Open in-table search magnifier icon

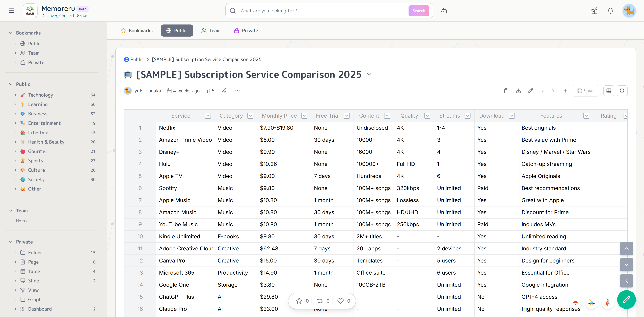[622, 91]
